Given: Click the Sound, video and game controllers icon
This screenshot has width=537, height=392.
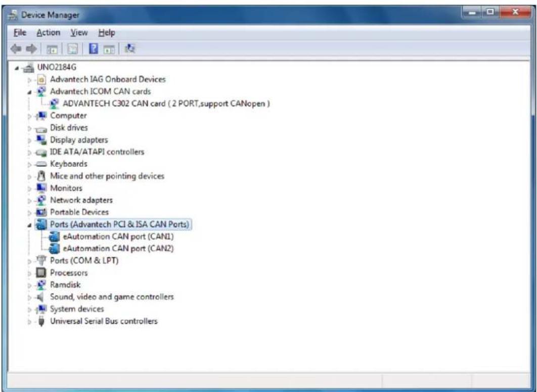Looking at the screenshot, I should 41,297.
